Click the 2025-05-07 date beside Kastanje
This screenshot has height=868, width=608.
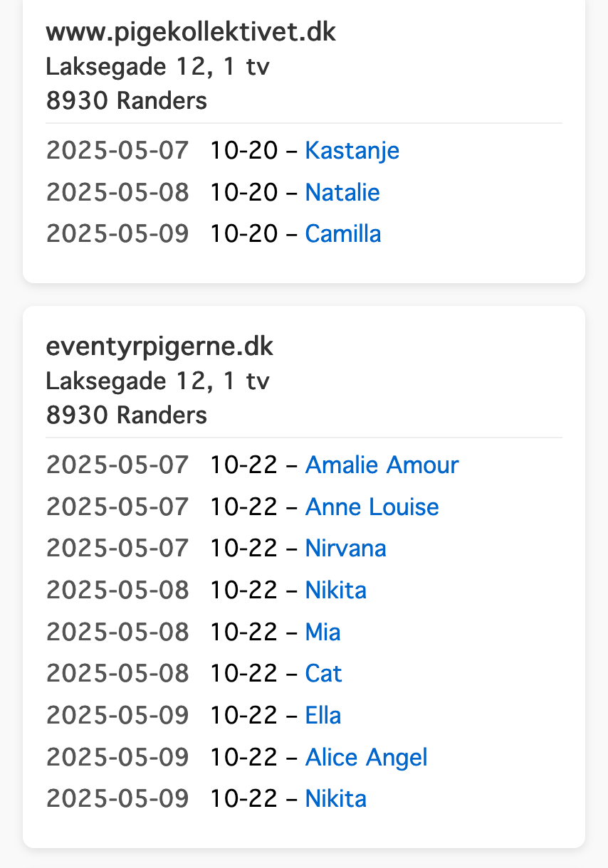pyautogui.click(x=117, y=151)
